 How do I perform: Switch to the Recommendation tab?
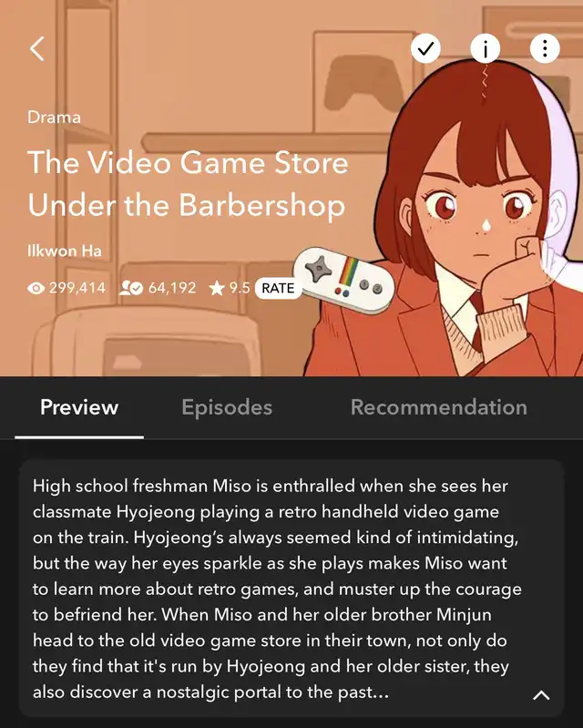[439, 407]
